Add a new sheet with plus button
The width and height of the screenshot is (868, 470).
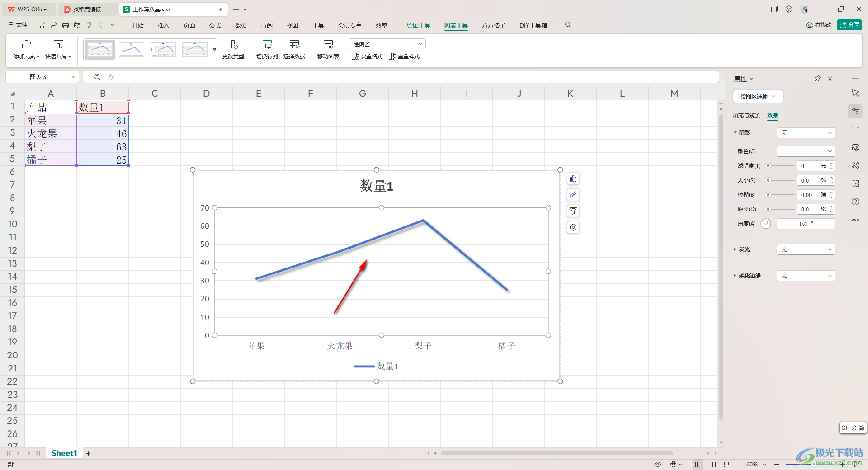point(88,453)
